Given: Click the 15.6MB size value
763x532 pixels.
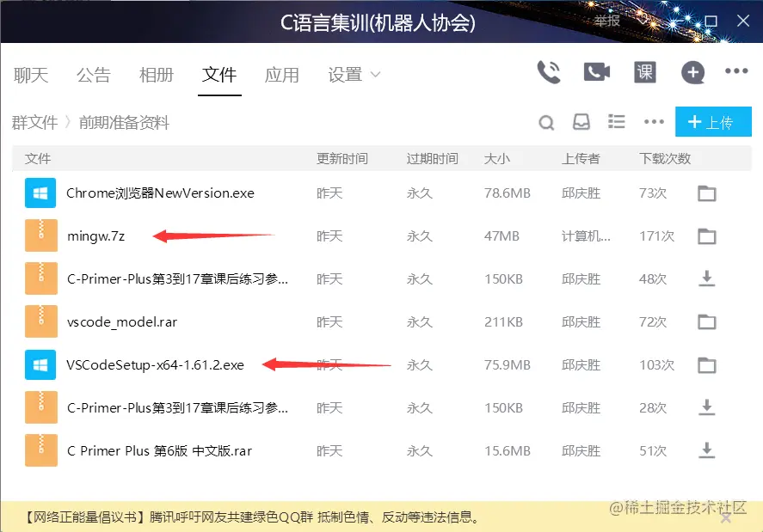Looking at the screenshot, I should coord(507,451).
